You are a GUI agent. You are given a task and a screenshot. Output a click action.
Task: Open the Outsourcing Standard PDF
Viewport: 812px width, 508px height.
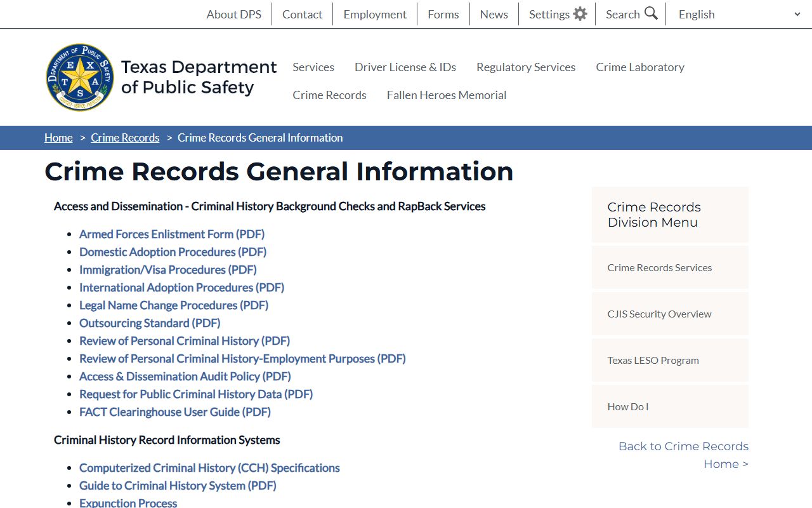[150, 323]
